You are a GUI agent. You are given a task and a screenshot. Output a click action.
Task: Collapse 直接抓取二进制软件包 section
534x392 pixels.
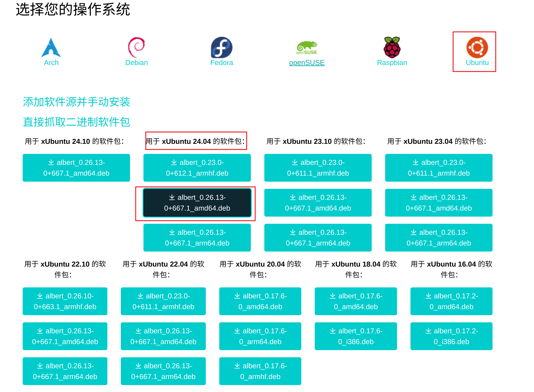coord(76,122)
